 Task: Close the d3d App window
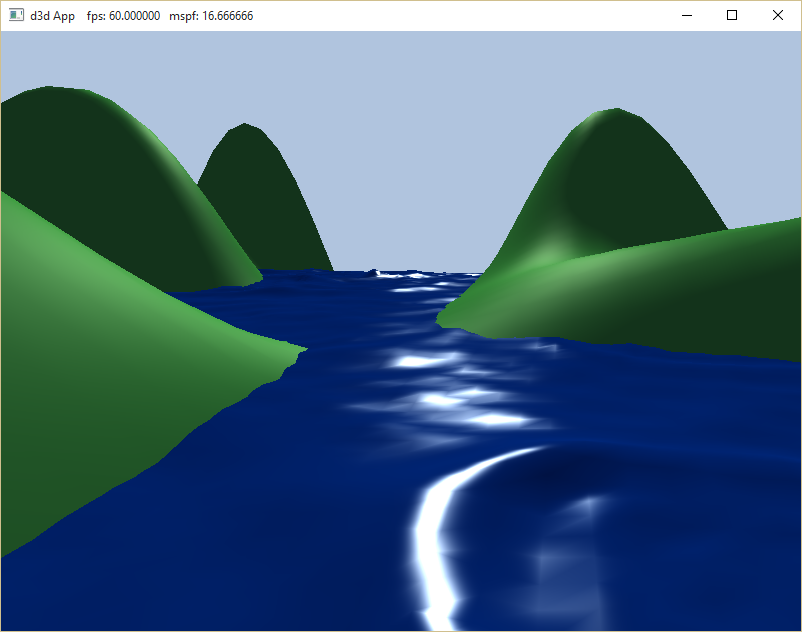778,16
